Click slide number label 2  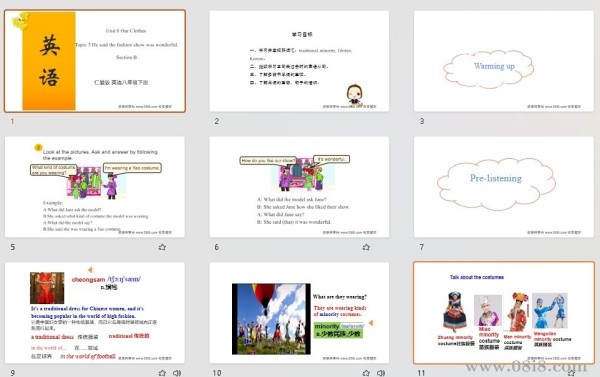coord(217,121)
